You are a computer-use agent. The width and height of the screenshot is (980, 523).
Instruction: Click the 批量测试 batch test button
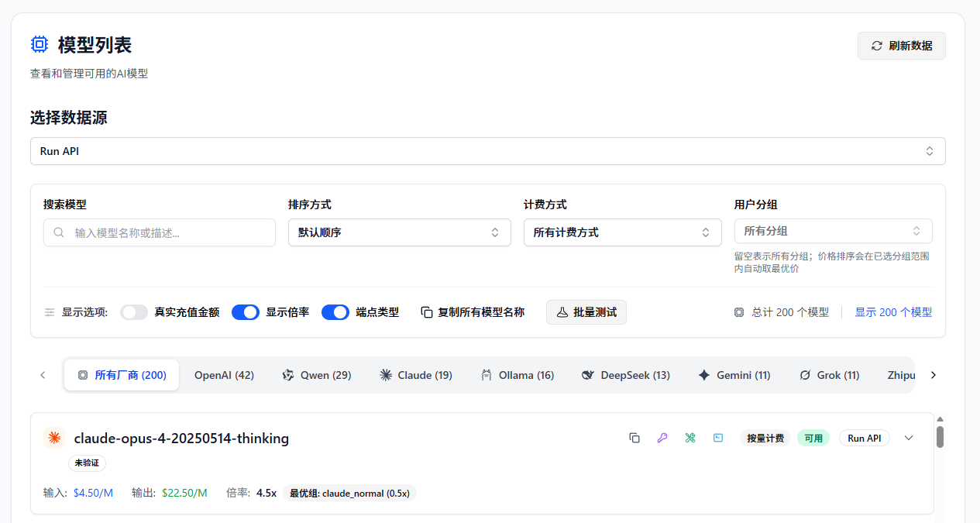point(586,312)
